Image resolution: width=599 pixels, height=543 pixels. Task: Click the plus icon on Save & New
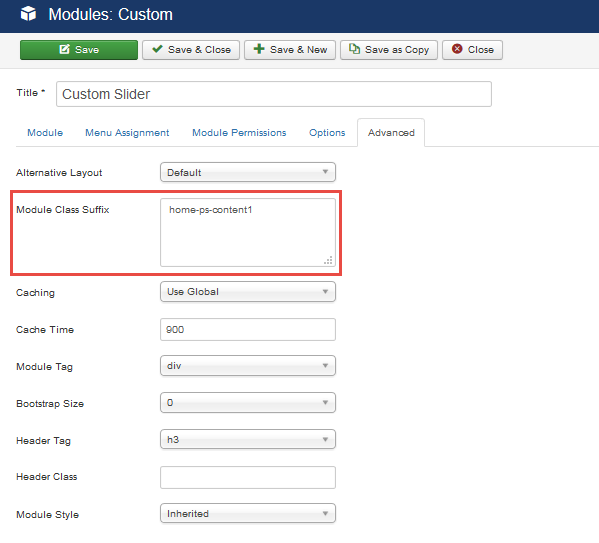pyautogui.click(x=259, y=49)
